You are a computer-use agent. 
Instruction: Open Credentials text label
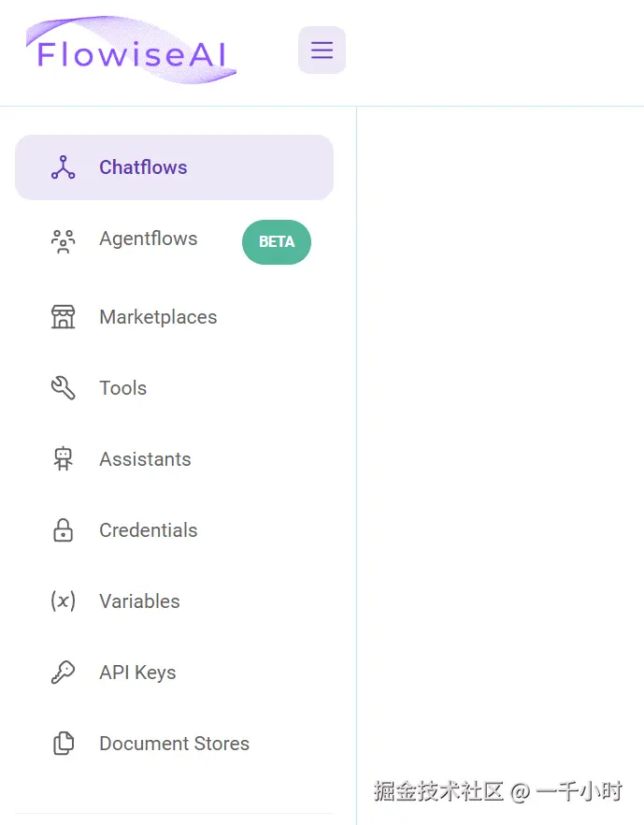pos(148,530)
